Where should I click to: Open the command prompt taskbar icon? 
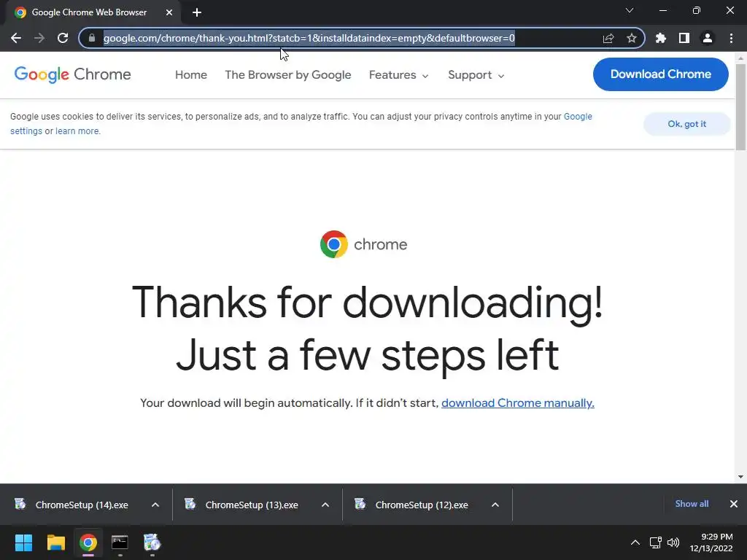tap(120, 542)
